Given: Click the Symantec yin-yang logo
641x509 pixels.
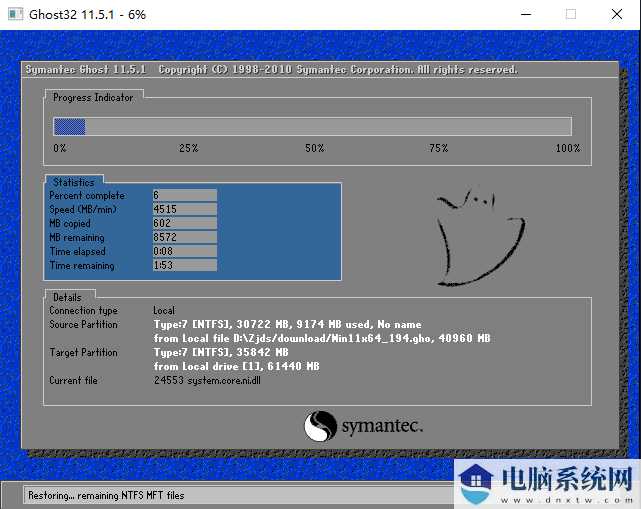Looking at the screenshot, I should [320, 426].
